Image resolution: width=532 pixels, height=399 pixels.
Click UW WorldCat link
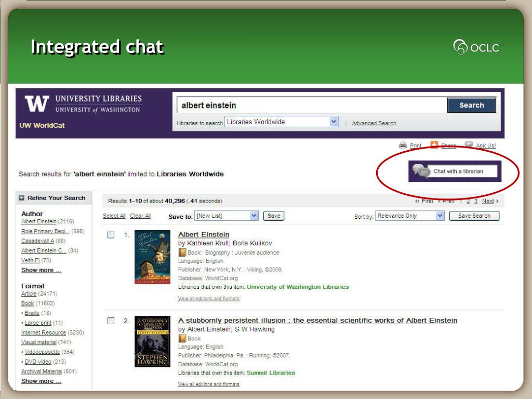point(42,125)
